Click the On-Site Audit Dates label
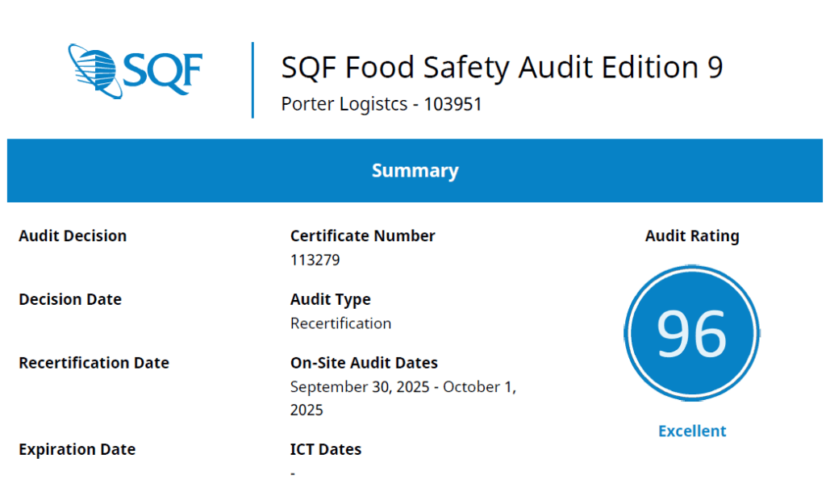This screenshot has height=504, width=826. (x=364, y=363)
